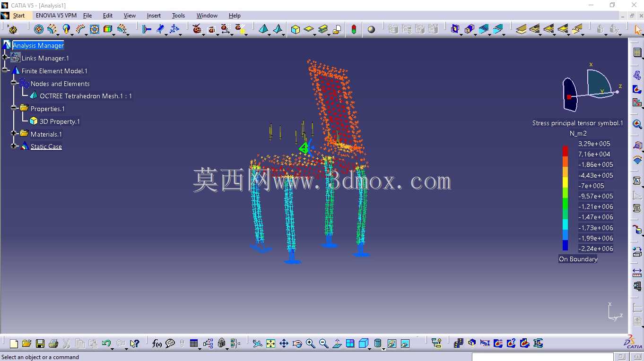The height and width of the screenshot is (361, 644).
Task: Open the Tools menu
Action: click(178, 16)
